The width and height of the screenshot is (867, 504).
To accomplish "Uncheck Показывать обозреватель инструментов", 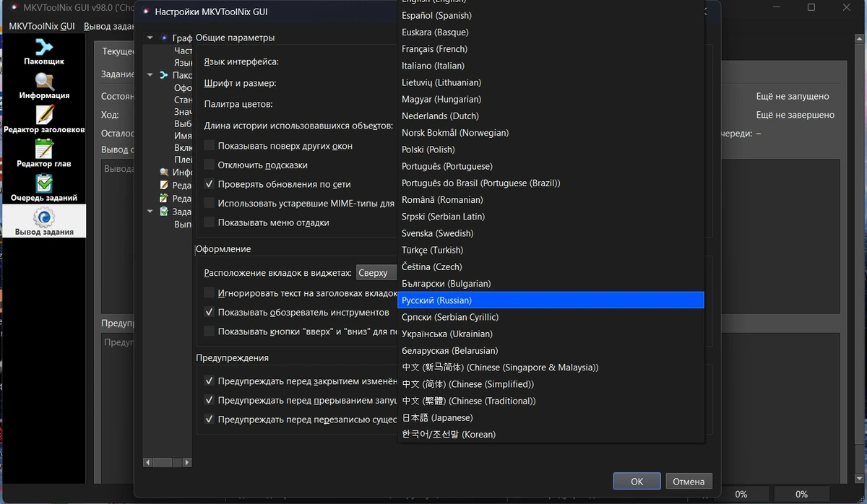I will tap(210, 313).
